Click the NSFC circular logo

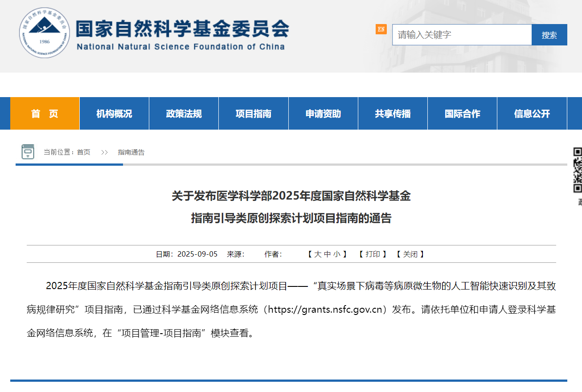click(45, 33)
